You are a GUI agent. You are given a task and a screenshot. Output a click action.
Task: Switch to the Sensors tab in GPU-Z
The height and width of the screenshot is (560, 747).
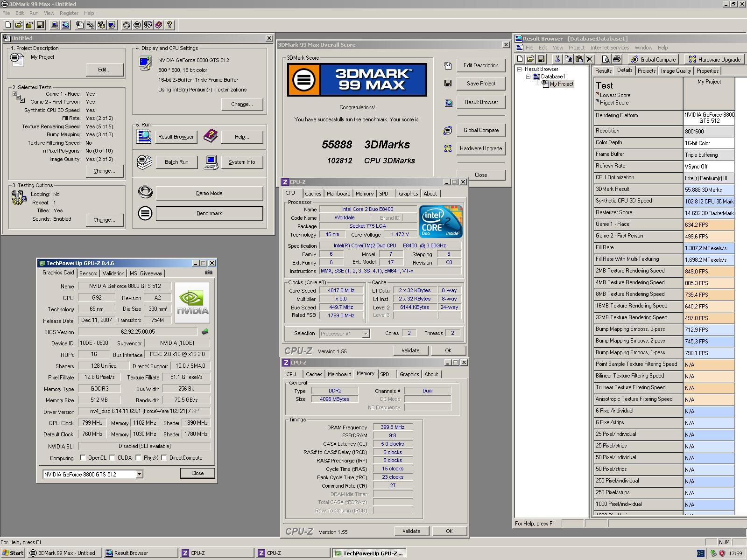(x=88, y=273)
